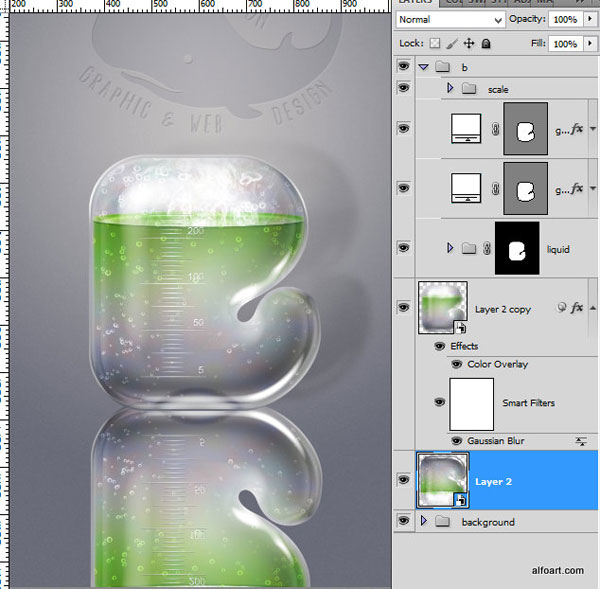Hide the Color Overlay effect
The height and width of the screenshot is (589, 600).
tap(456, 364)
